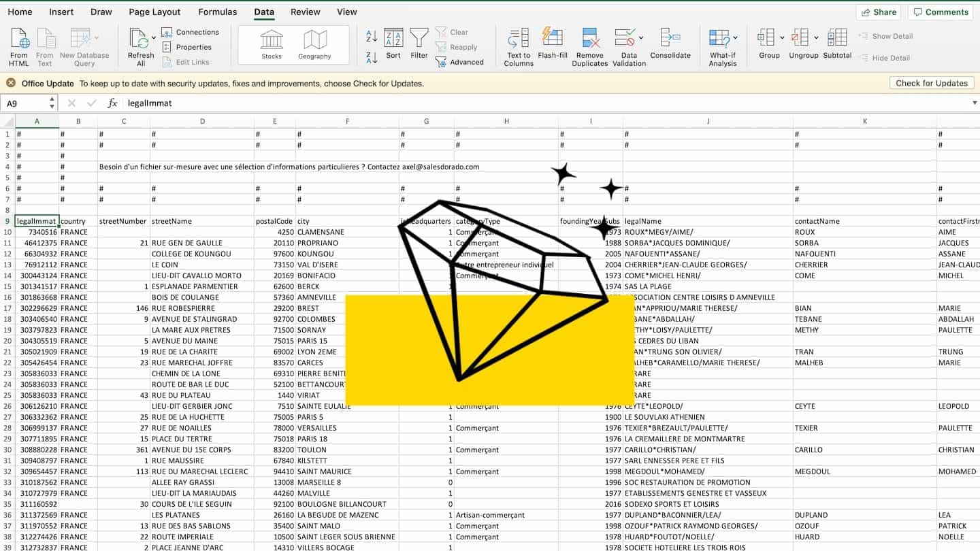Click the Geography data type icon

[x=314, y=42]
